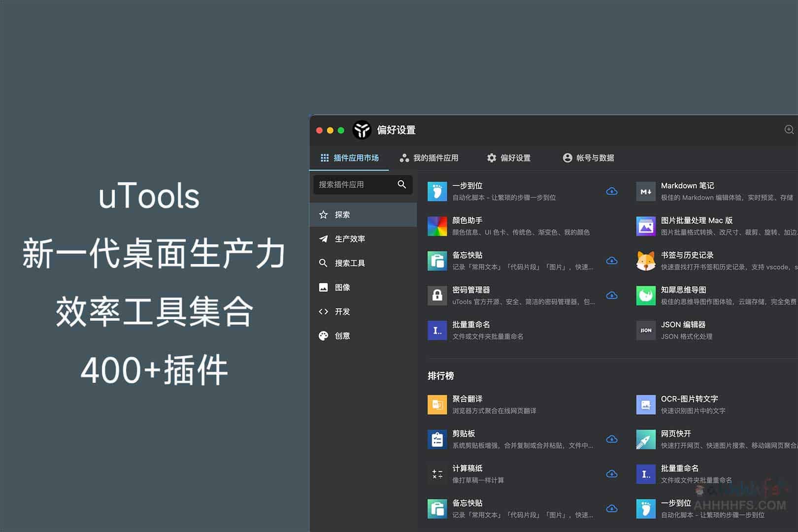The height and width of the screenshot is (532, 798).
Task: Select 开发 category
Action: click(363, 311)
